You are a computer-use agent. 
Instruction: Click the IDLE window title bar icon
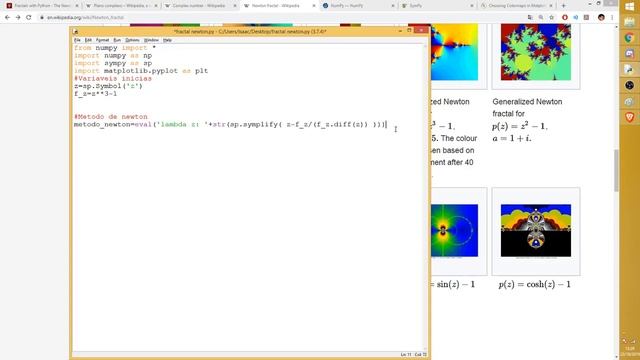(76, 31)
